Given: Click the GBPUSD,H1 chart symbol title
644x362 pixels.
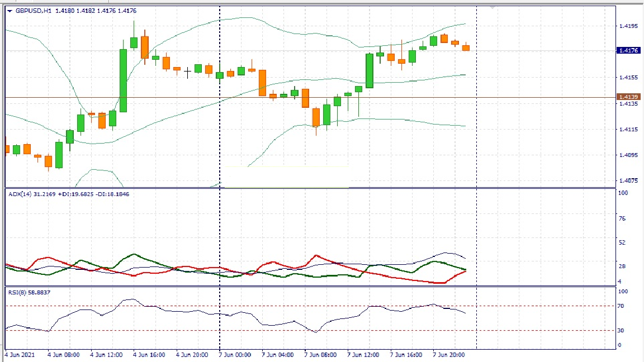Looking at the screenshot, I should [34, 11].
